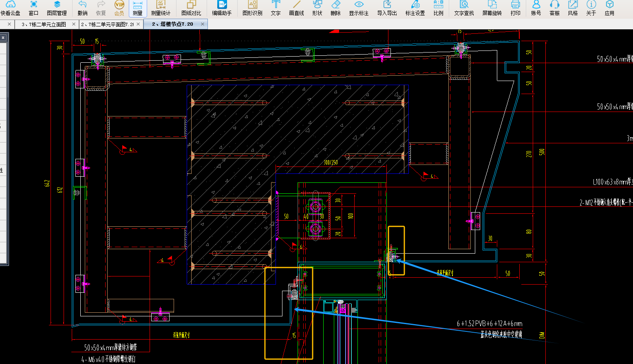The image size is (633, 364).
Task: Click the 2-M12不锈钢 bolt label
Action: 606,202
